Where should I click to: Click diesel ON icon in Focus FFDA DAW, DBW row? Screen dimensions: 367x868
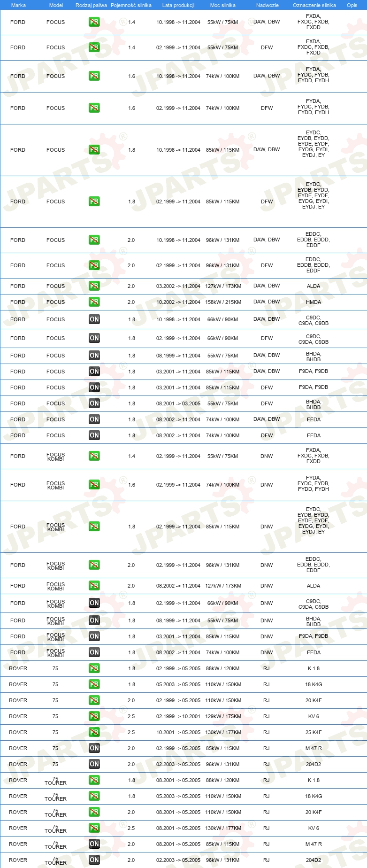click(94, 419)
